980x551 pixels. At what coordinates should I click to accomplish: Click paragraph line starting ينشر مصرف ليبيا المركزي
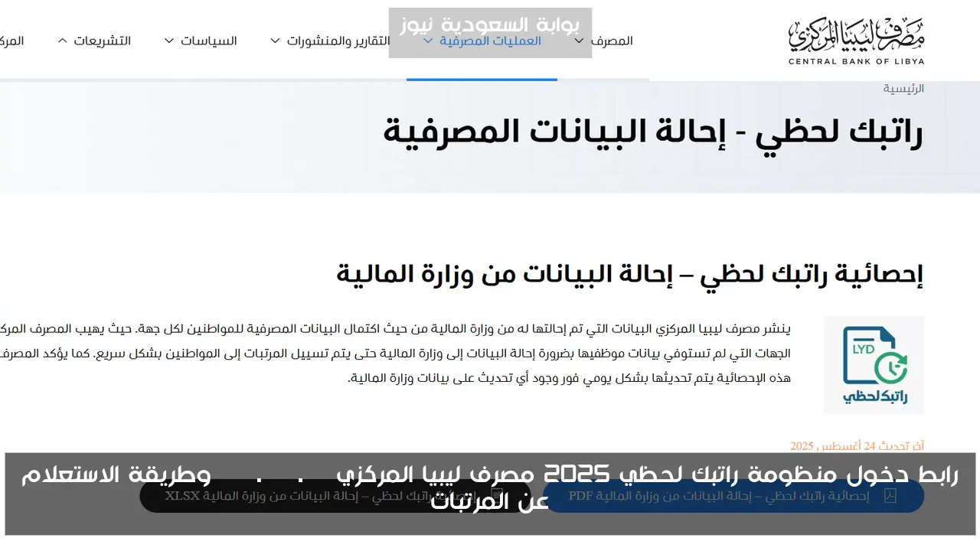coord(395,329)
